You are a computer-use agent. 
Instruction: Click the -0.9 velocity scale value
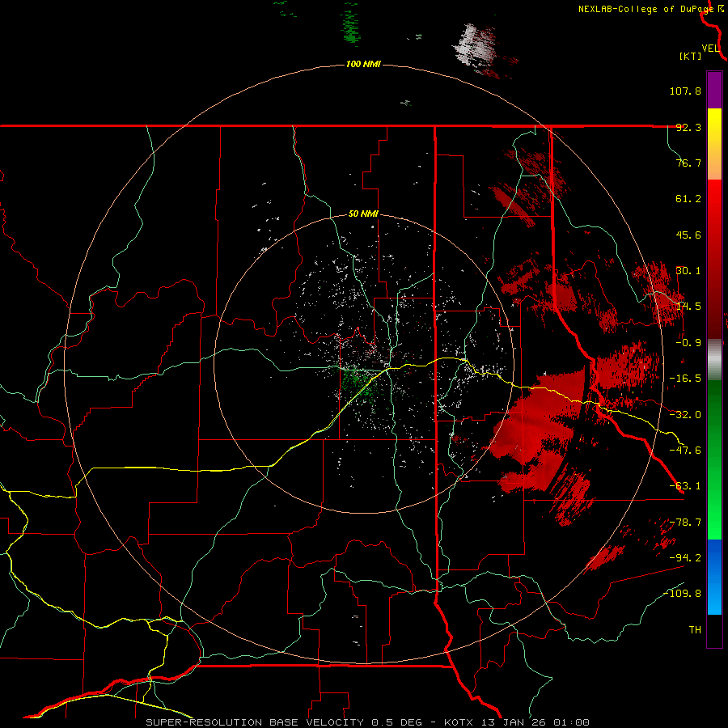[x=688, y=343]
